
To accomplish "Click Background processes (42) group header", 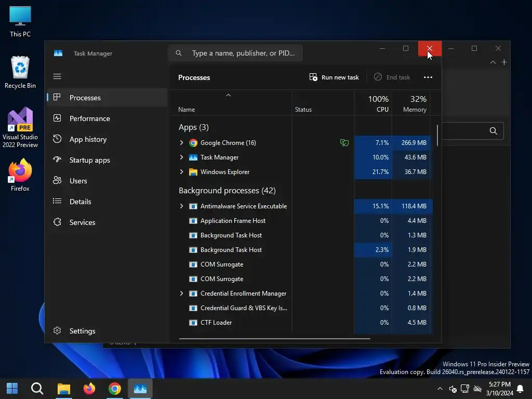I will pos(227,190).
